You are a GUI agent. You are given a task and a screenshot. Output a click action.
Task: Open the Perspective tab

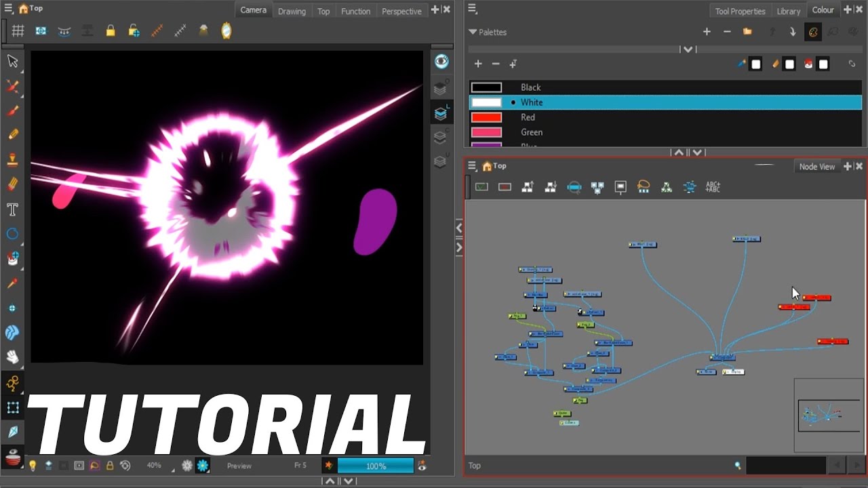click(x=401, y=11)
